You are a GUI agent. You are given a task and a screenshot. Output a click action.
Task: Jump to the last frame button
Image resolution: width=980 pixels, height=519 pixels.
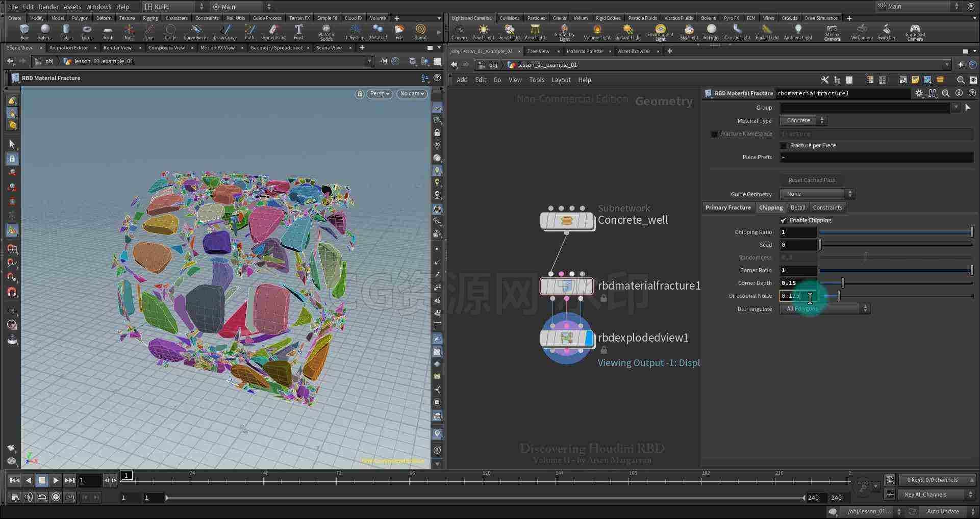coord(70,480)
